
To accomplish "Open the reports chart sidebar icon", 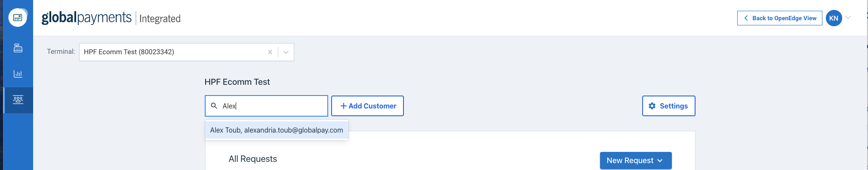I will [x=18, y=74].
